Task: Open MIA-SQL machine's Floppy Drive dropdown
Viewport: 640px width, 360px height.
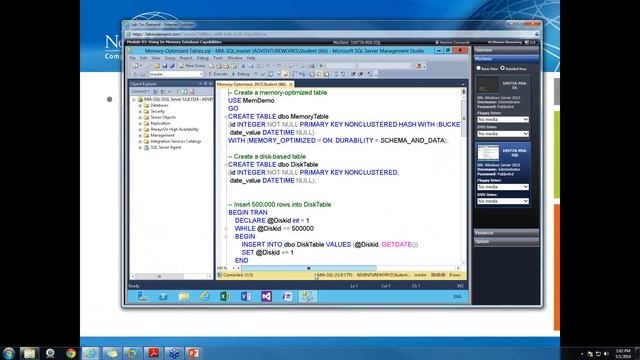Action: coord(503,187)
